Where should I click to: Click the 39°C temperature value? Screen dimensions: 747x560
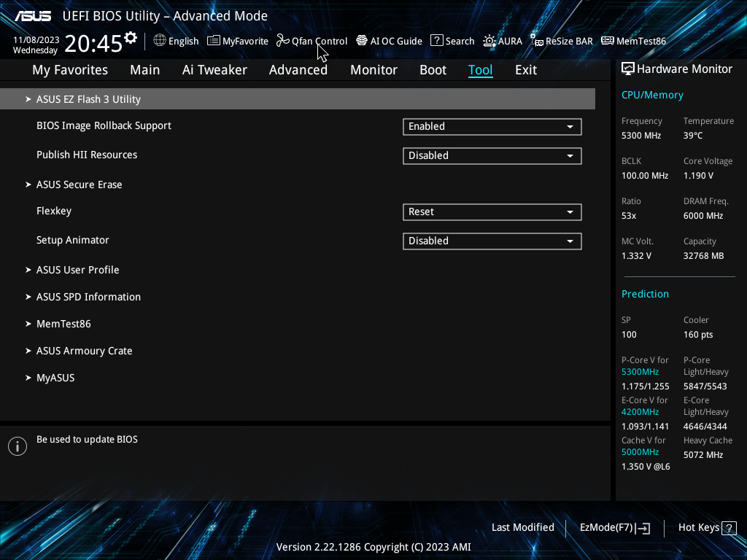pos(693,136)
